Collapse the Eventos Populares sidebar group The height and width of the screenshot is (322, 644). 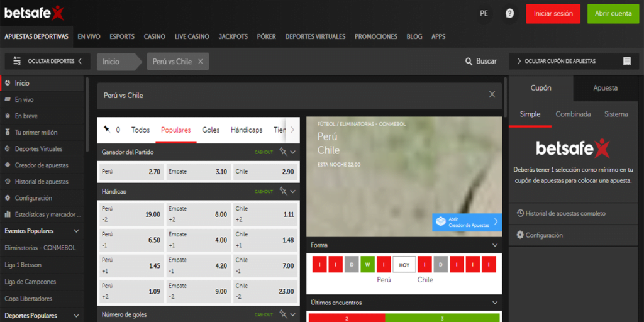click(x=77, y=231)
